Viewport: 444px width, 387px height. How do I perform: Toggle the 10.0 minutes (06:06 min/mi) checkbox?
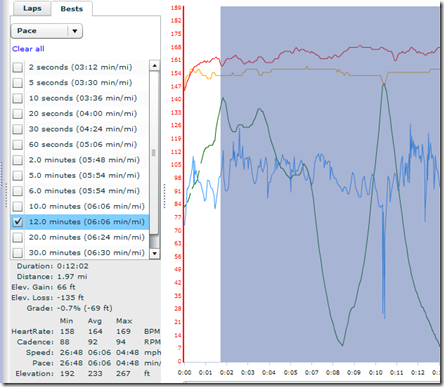(x=18, y=206)
